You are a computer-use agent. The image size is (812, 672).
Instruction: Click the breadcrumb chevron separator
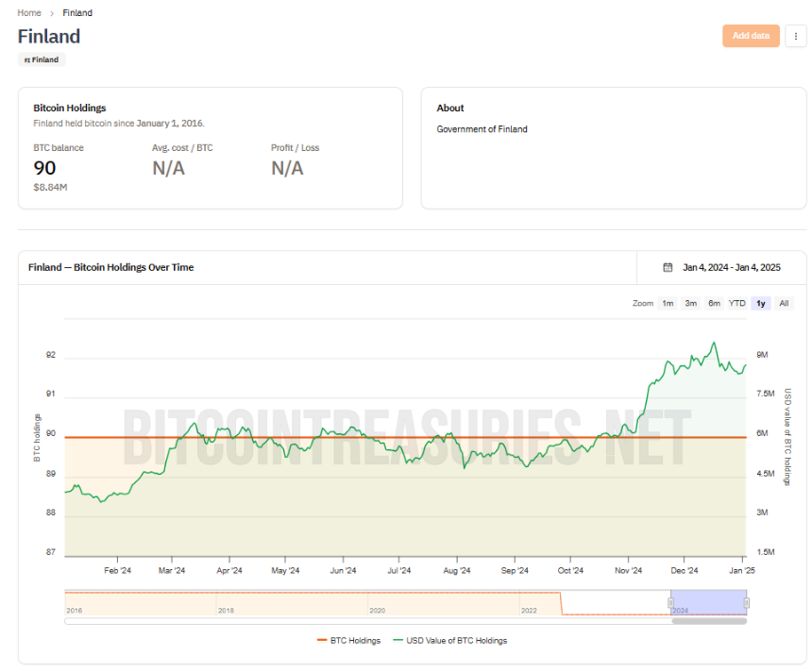click(52, 13)
